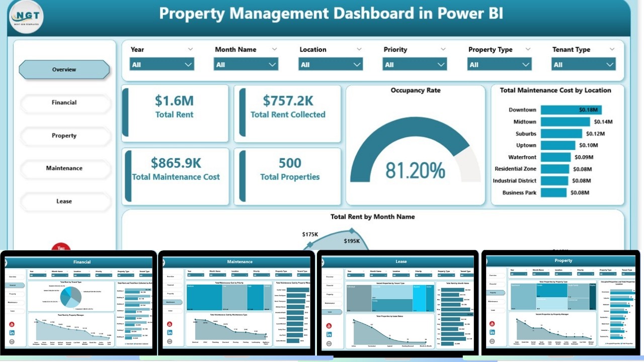644x362 pixels.
Task: Open the Maintenance page tab
Action: point(64,168)
